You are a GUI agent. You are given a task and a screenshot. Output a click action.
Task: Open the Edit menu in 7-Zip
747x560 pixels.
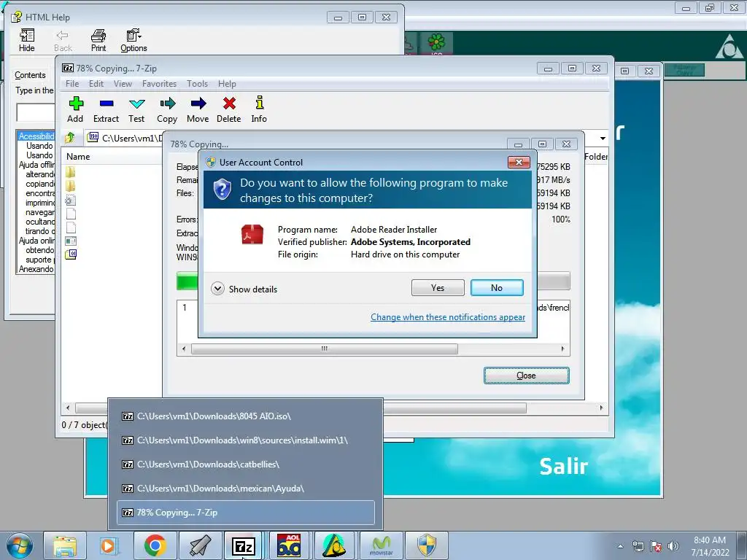(96, 84)
